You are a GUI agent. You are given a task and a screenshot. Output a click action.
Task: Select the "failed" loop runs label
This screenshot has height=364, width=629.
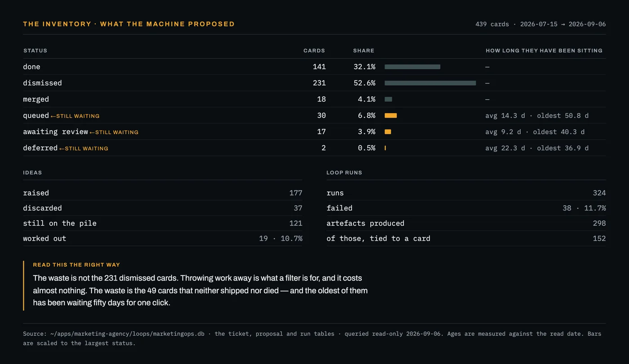340,208
